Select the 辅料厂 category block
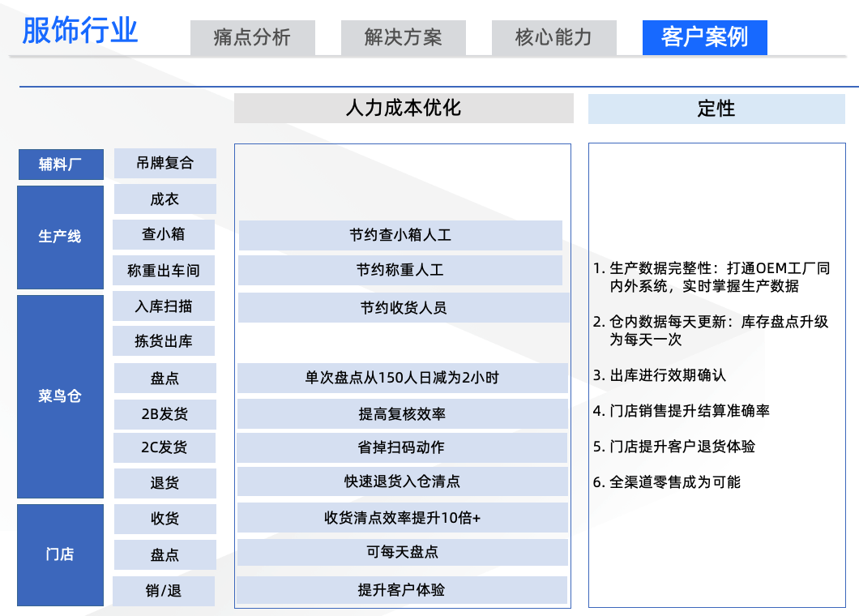The height and width of the screenshot is (616, 859). point(61,164)
